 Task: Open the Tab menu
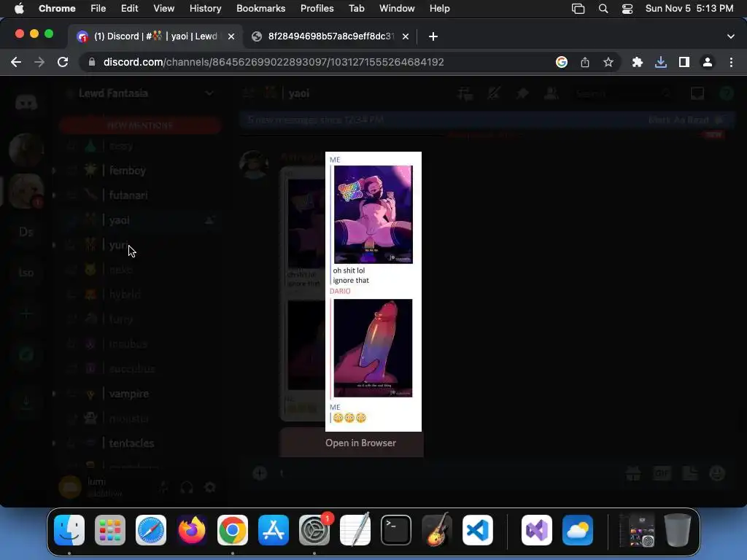pos(356,9)
